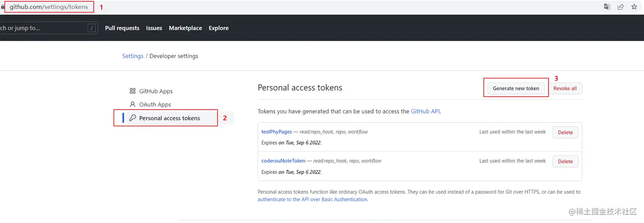Click the Developer settings breadcrumb text
Image resolution: width=644 pixels, height=223 pixels.
click(x=174, y=56)
